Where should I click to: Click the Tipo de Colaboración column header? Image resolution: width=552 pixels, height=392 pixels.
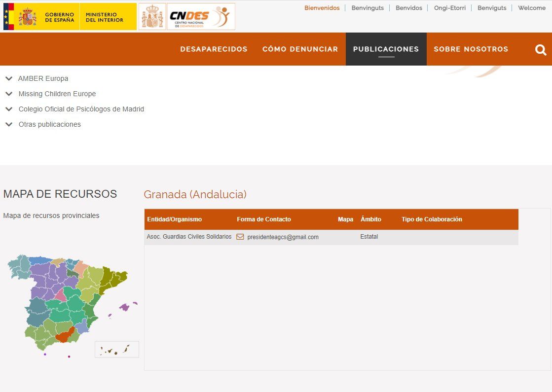[432, 219]
